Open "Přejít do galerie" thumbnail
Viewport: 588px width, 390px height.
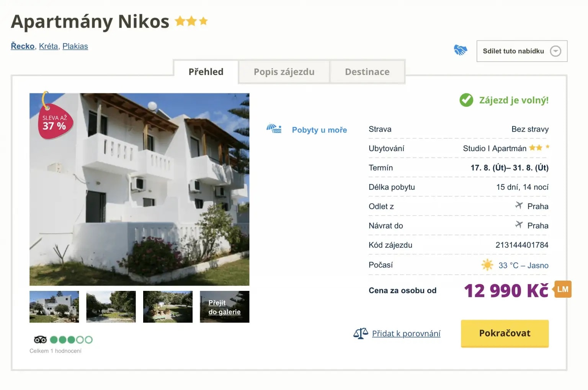click(x=224, y=307)
